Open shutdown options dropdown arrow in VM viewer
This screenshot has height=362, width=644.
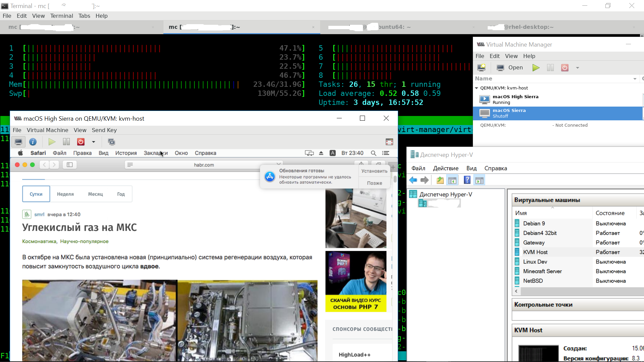pos(94,142)
